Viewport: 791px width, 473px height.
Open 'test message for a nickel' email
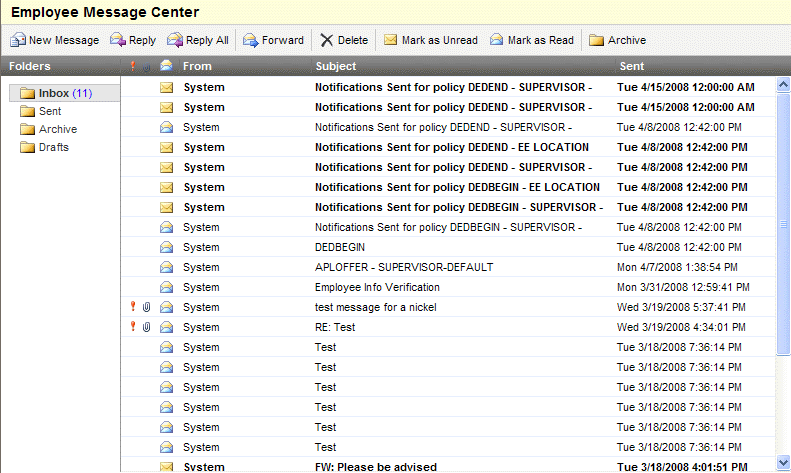pos(375,307)
